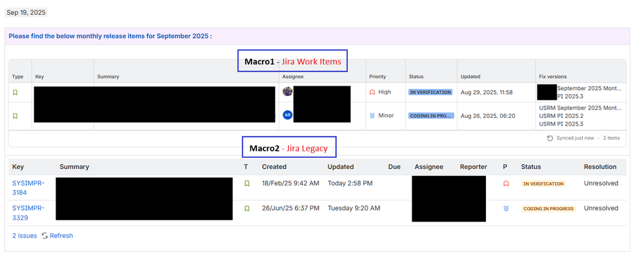The width and height of the screenshot is (644, 257).
Task: Sort legacy table by T header
Action: (x=246, y=167)
